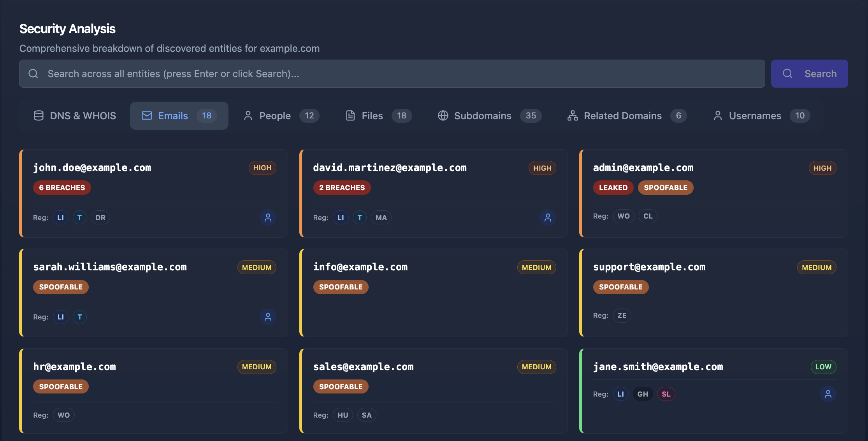This screenshot has height=441, width=868.
Task: Click the LI registration badge under john.doe
Action: [x=60, y=217]
